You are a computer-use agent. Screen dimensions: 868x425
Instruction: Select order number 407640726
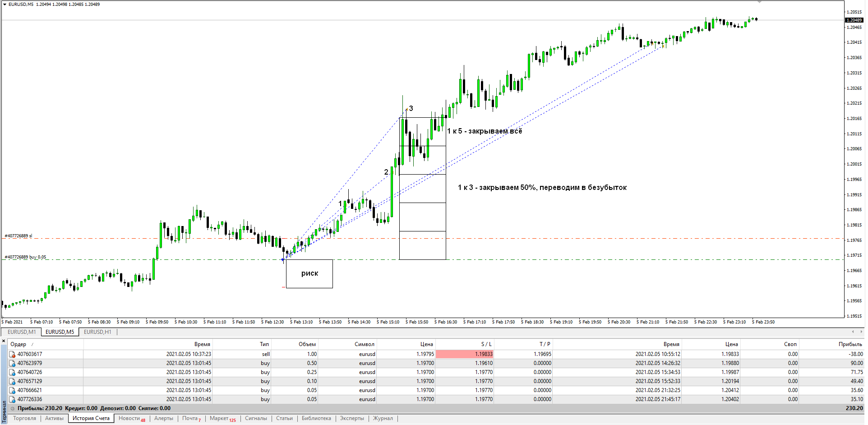click(30, 372)
